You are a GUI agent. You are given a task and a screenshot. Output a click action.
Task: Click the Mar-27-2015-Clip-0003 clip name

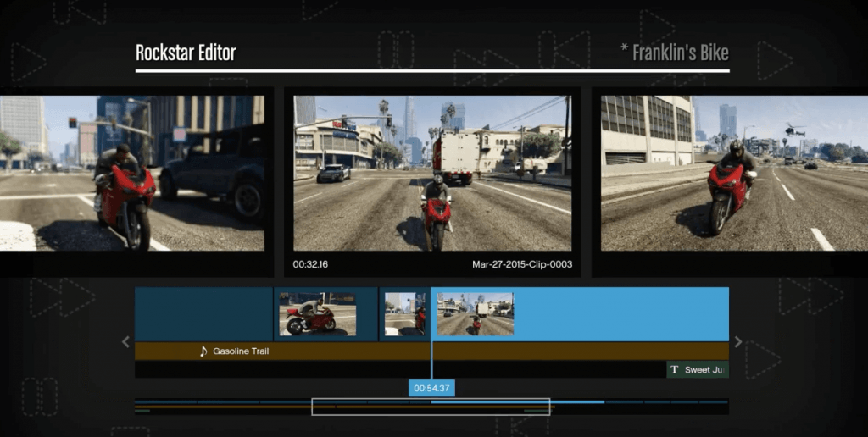tap(522, 264)
